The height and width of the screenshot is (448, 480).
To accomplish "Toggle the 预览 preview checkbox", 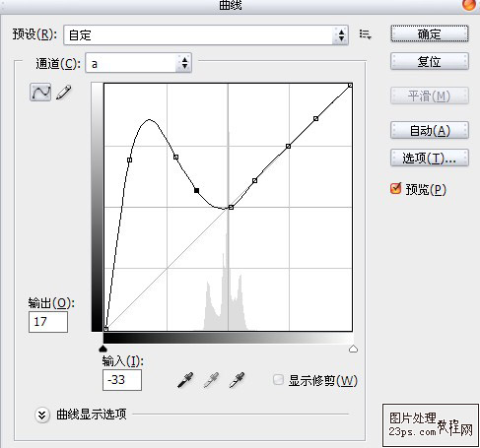I will 396,188.
